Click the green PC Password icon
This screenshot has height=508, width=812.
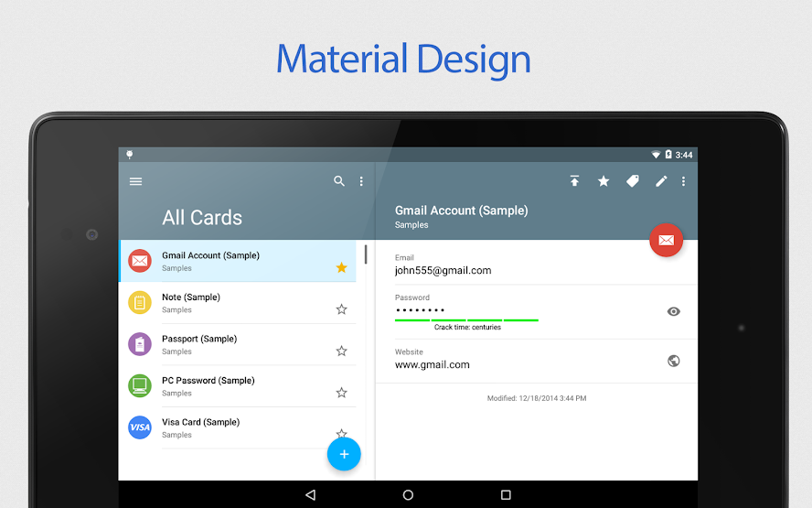pos(140,385)
